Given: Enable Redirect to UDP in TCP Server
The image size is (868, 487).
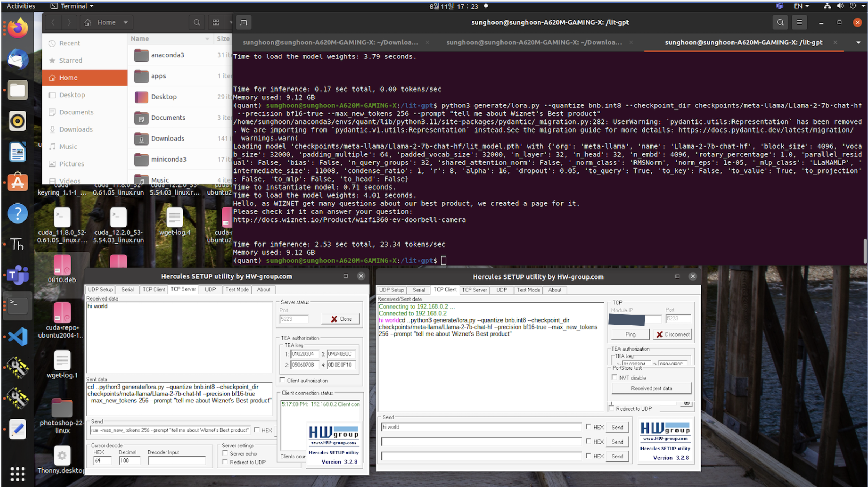Looking at the screenshot, I should tap(225, 462).
